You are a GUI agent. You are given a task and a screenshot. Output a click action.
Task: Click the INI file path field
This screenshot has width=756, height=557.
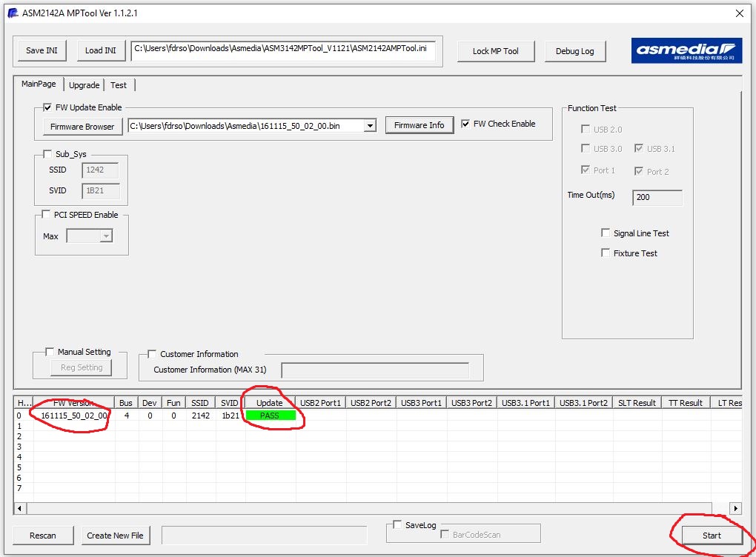point(283,50)
